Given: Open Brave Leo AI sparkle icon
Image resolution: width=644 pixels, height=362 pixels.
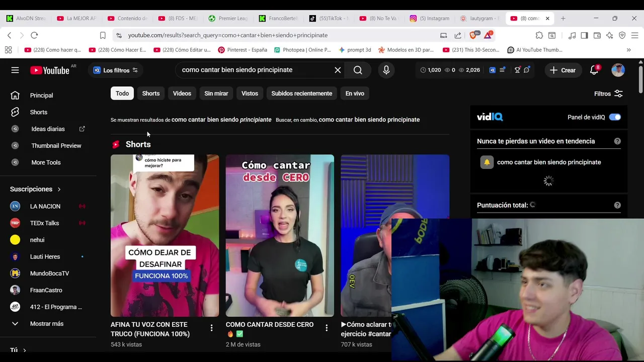Looking at the screenshot, I should point(610,35).
